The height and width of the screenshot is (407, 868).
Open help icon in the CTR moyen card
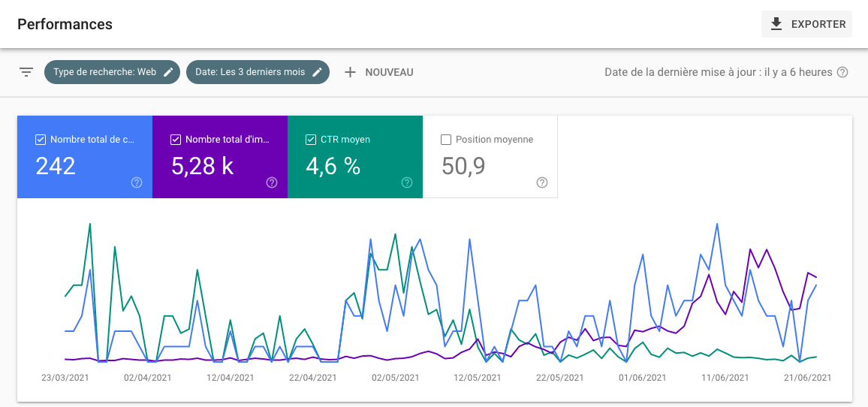[x=407, y=182]
